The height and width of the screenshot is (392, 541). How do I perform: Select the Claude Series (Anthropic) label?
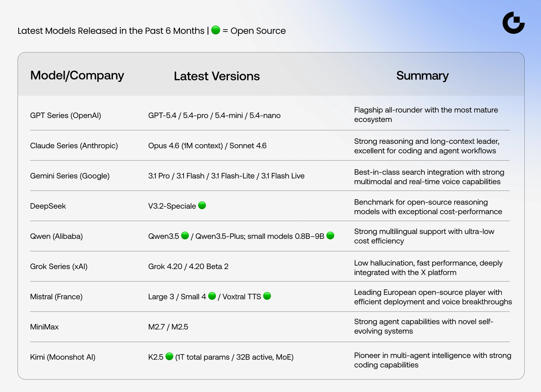pos(74,146)
